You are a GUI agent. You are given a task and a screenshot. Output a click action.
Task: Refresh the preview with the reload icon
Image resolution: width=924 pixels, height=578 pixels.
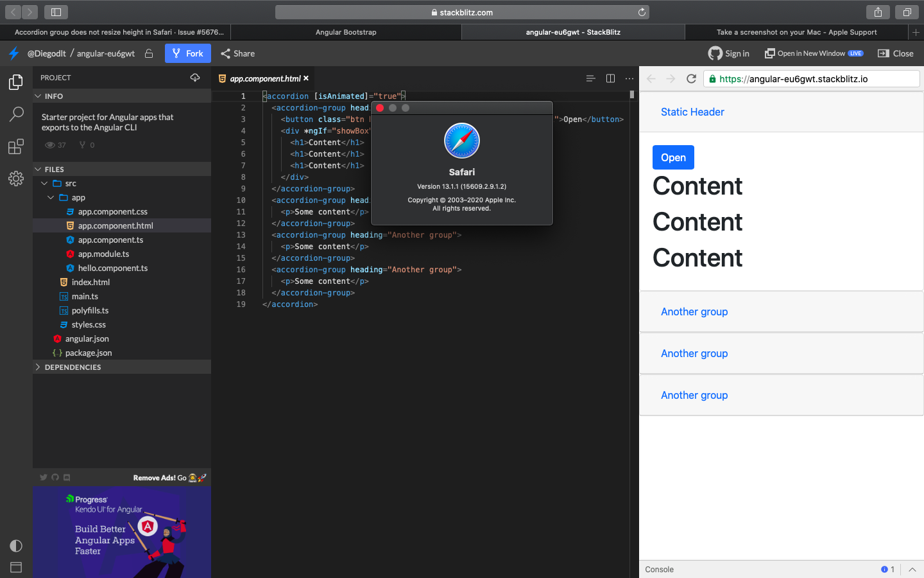(691, 78)
